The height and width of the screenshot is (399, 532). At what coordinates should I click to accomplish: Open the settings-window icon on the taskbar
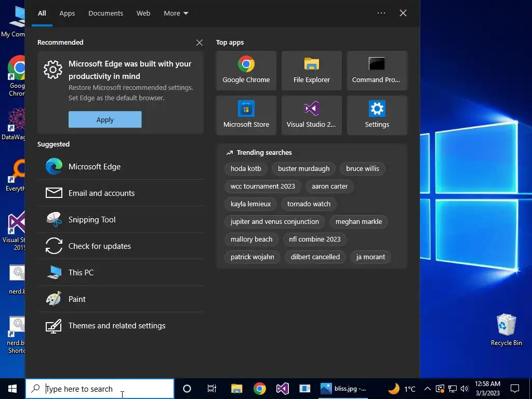304,389
